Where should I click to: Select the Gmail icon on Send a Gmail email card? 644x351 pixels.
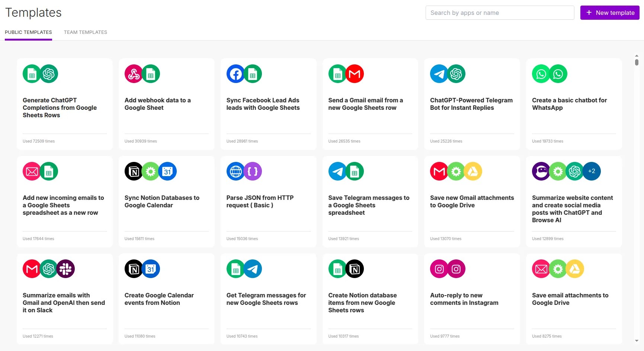coord(355,74)
